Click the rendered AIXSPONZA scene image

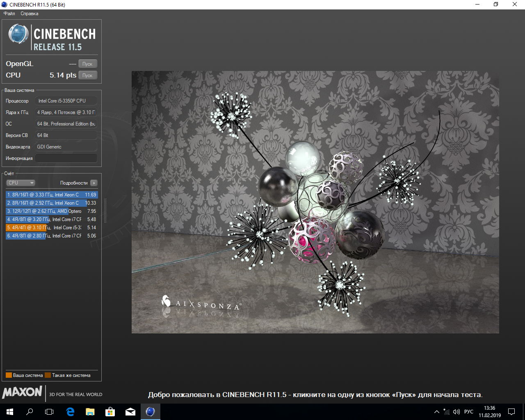[x=315, y=202]
